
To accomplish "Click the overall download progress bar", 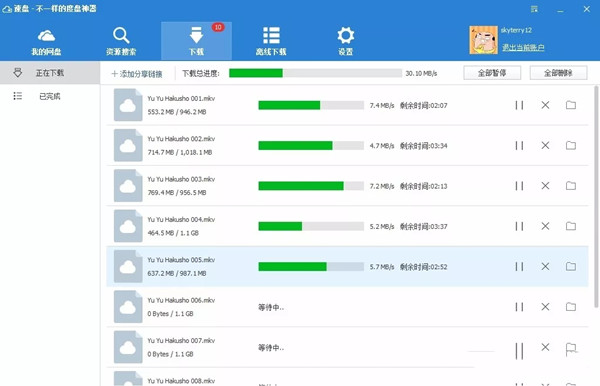I will tap(315, 73).
